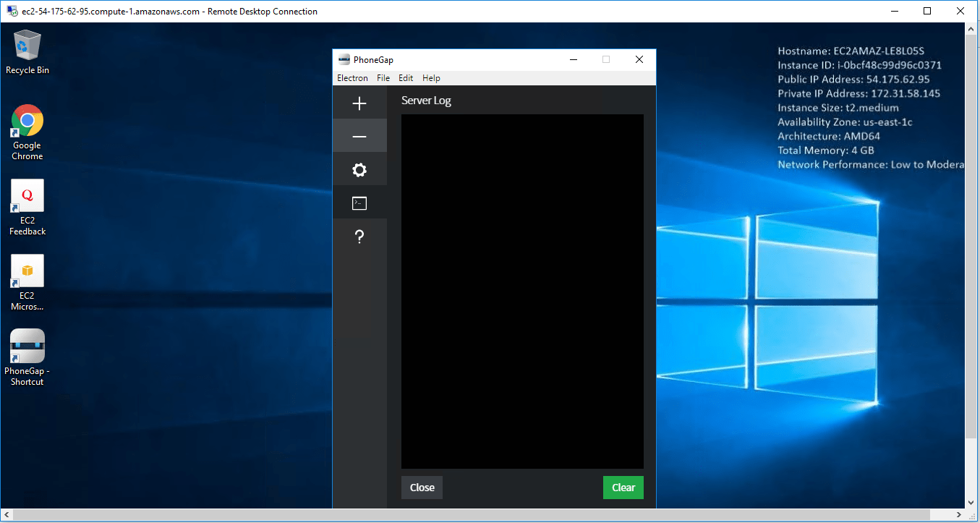Toggle the server log terminal icon
This screenshot has width=980, height=523.
tap(359, 203)
